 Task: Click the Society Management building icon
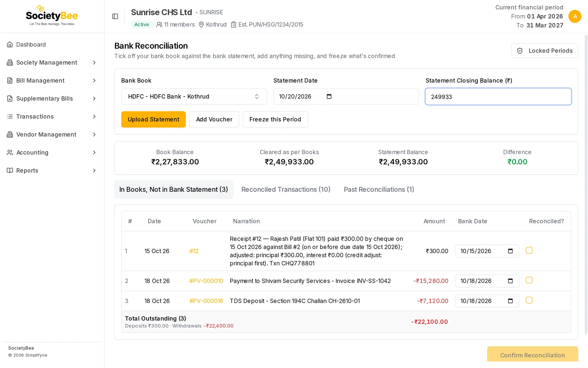[10, 63]
